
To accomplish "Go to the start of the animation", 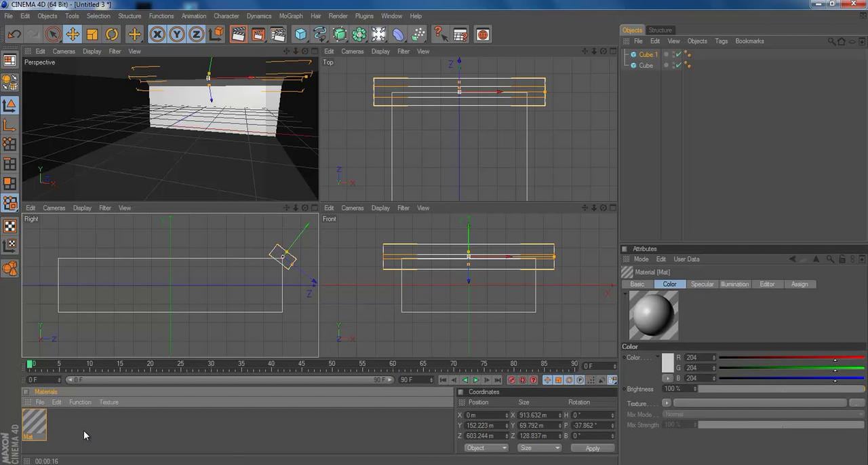I will click(443, 380).
